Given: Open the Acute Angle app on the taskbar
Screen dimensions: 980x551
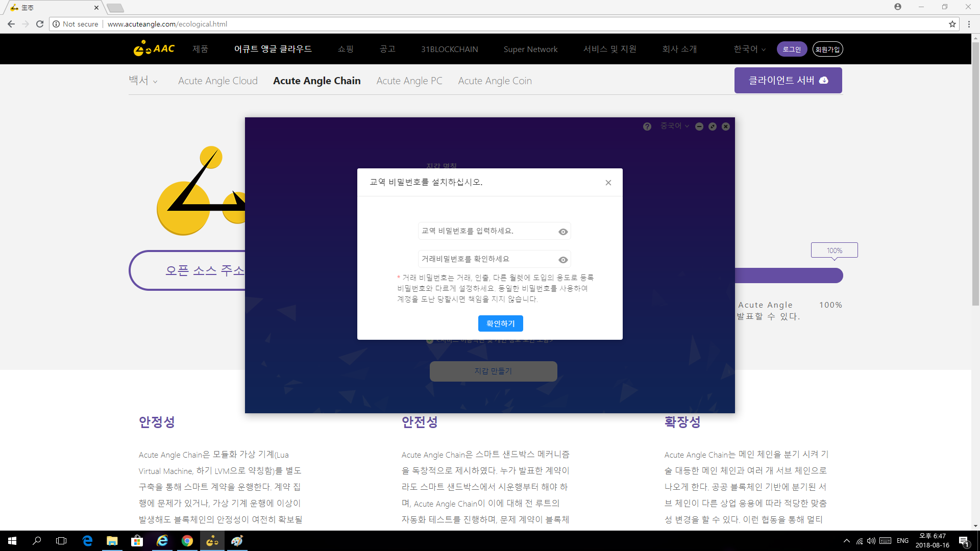Looking at the screenshot, I should coord(212,541).
